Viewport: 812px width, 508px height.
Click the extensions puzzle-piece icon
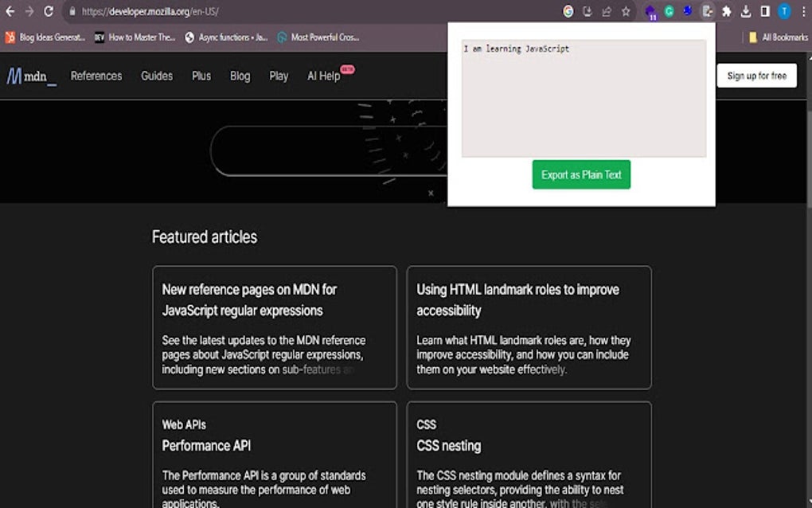pyautogui.click(x=726, y=11)
